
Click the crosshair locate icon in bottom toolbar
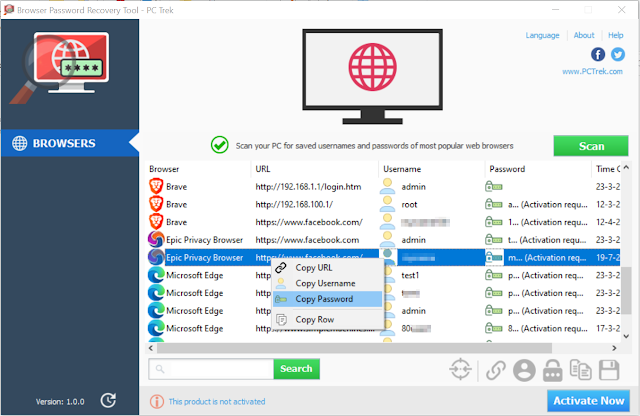point(460,369)
